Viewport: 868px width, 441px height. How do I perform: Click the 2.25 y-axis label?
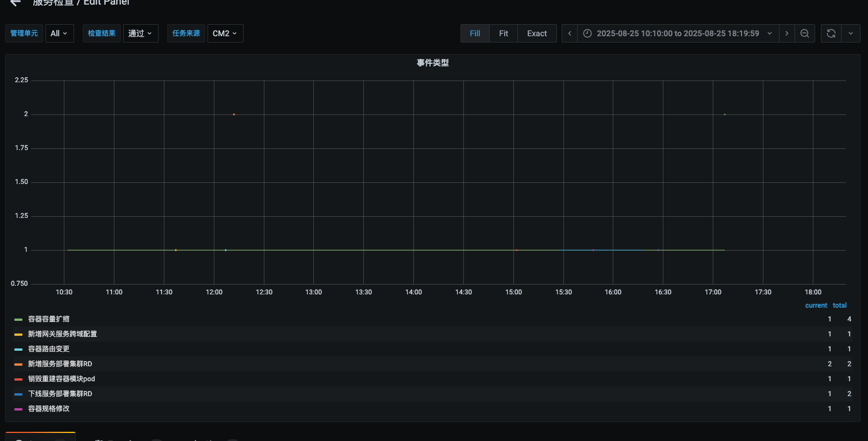[x=21, y=80]
